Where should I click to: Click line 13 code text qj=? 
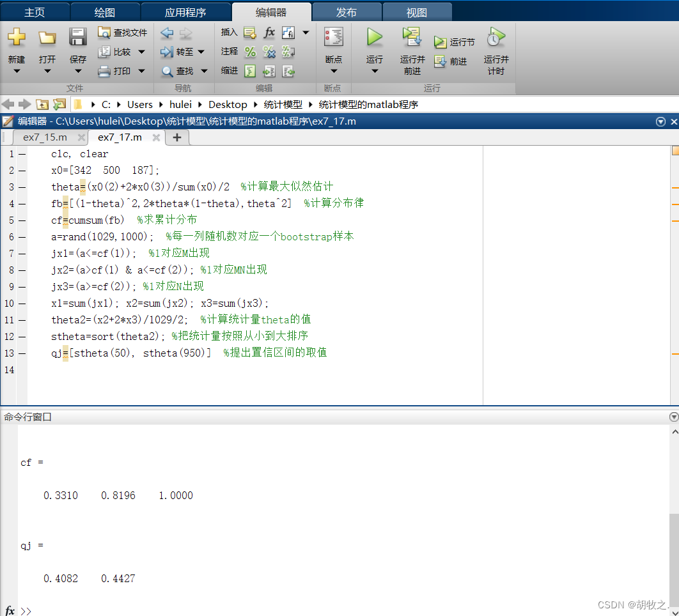pyautogui.click(x=59, y=353)
